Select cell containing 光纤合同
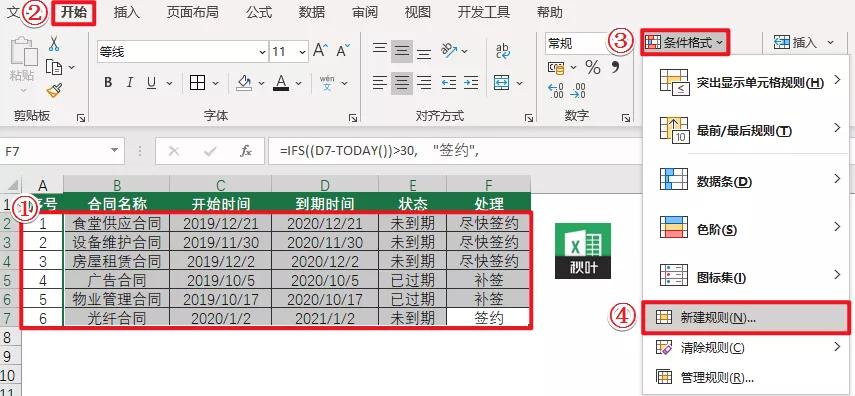The height and width of the screenshot is (396, 855). pos(117,318)
